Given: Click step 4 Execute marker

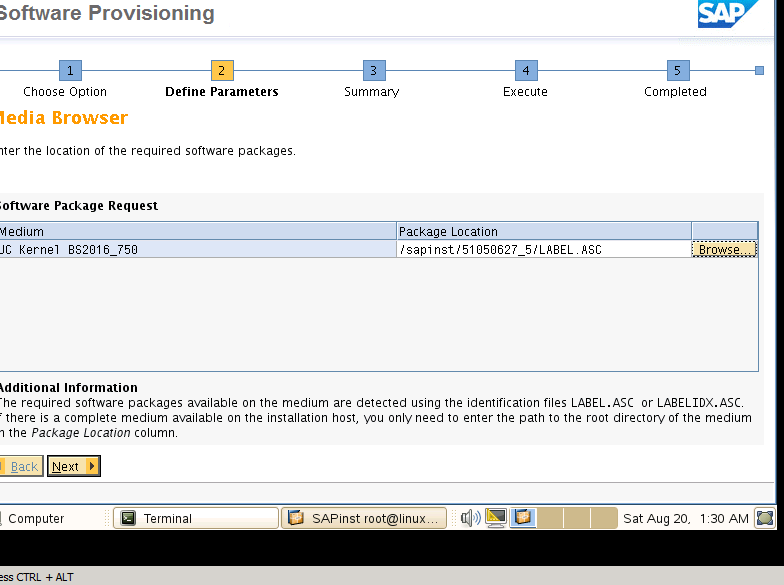Looking at the screenshot, I should click(x=526, y=70).
